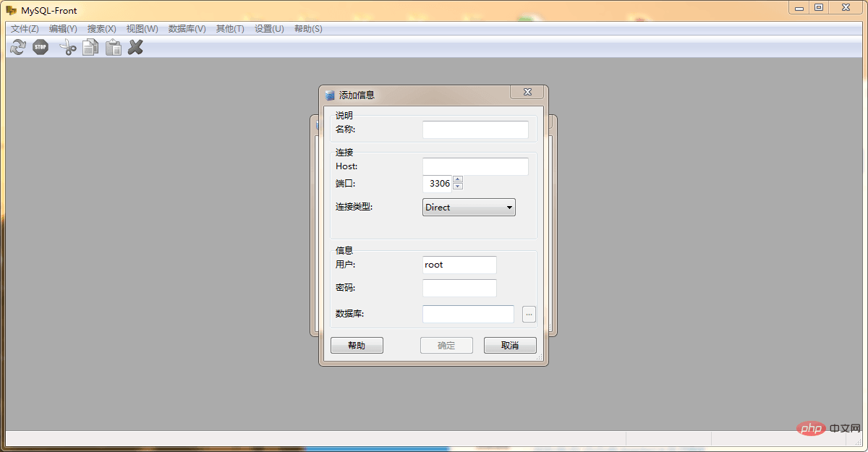Screen dimensions: 868x452
Task: Open the 其他(T) menu
Action: pos(230,29)
